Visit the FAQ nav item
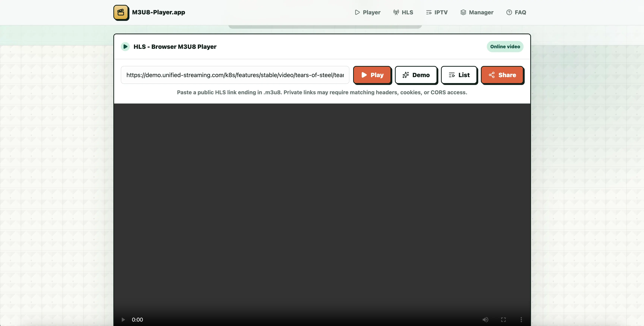The height and width of the screenshot is (326, 644). pos(516,12)
